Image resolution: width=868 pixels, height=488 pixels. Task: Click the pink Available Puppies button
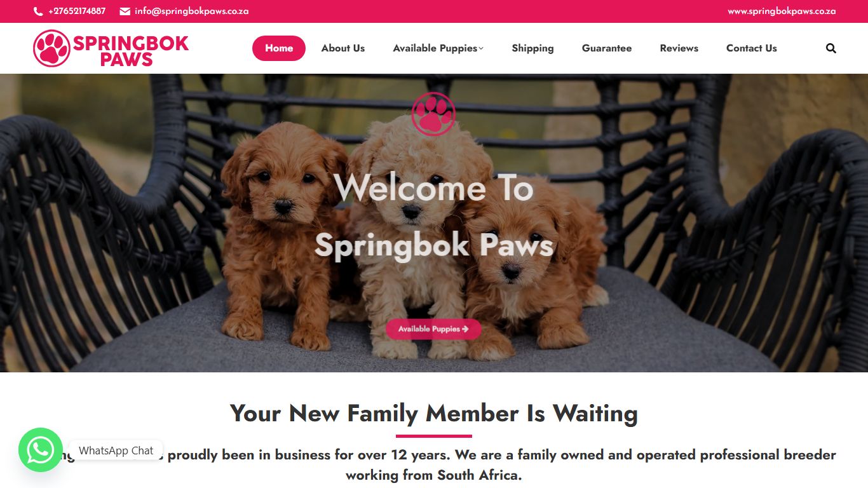433,329
